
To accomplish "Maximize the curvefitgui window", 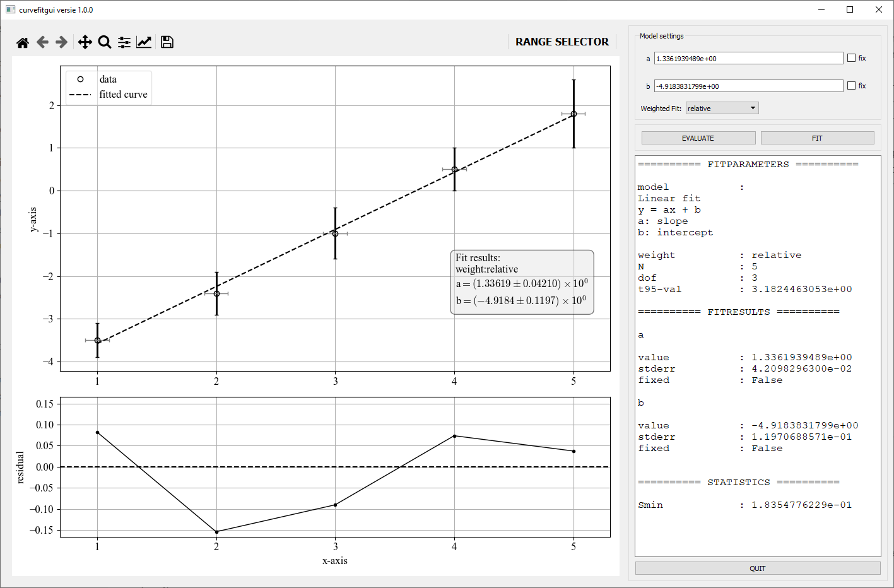I will [850, 9].
